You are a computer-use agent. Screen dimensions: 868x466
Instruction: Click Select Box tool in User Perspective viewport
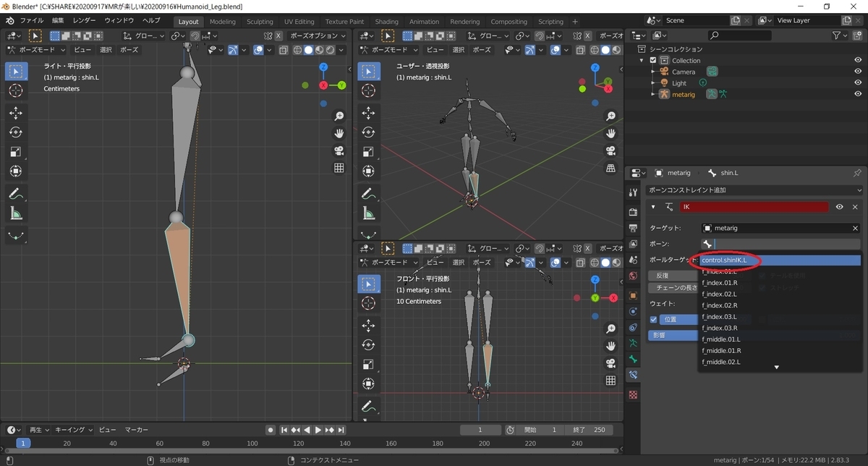[368, 71]
